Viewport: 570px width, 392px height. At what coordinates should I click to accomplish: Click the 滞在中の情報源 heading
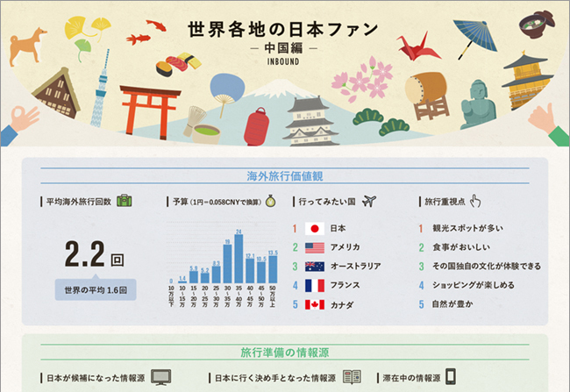411,378
